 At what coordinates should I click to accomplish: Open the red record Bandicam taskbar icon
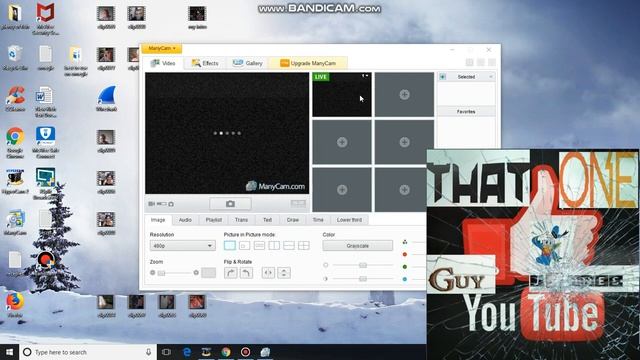point(245,352)
